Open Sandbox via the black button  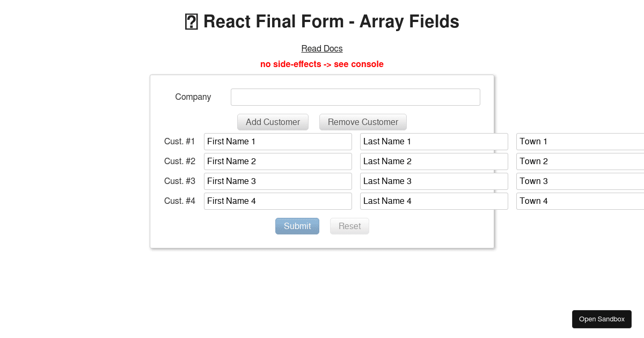(x=602, y=319)
